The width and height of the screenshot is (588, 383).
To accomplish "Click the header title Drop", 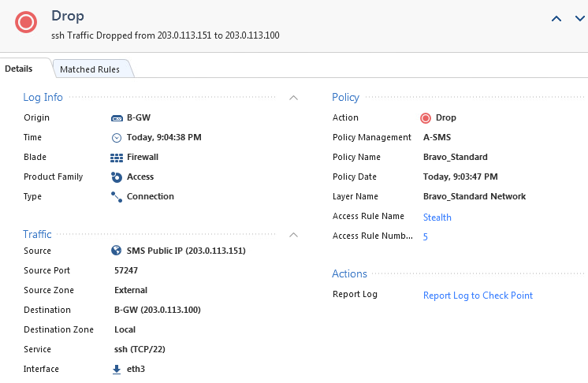I will coord(68,16).
